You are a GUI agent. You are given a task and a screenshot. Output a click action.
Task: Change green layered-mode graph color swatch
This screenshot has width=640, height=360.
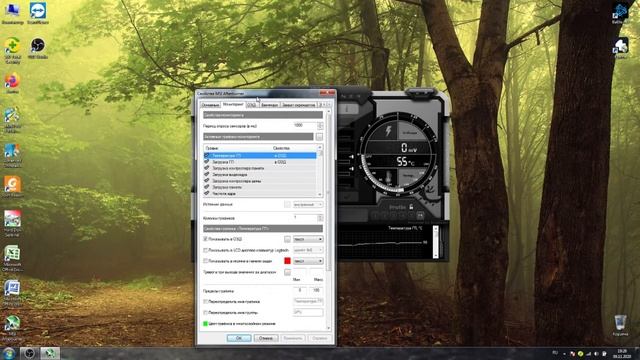pyautogui.click(x=205, y=324)
